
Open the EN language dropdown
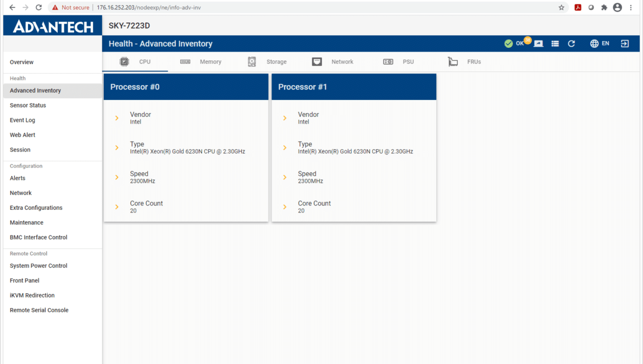coord(605,43)
